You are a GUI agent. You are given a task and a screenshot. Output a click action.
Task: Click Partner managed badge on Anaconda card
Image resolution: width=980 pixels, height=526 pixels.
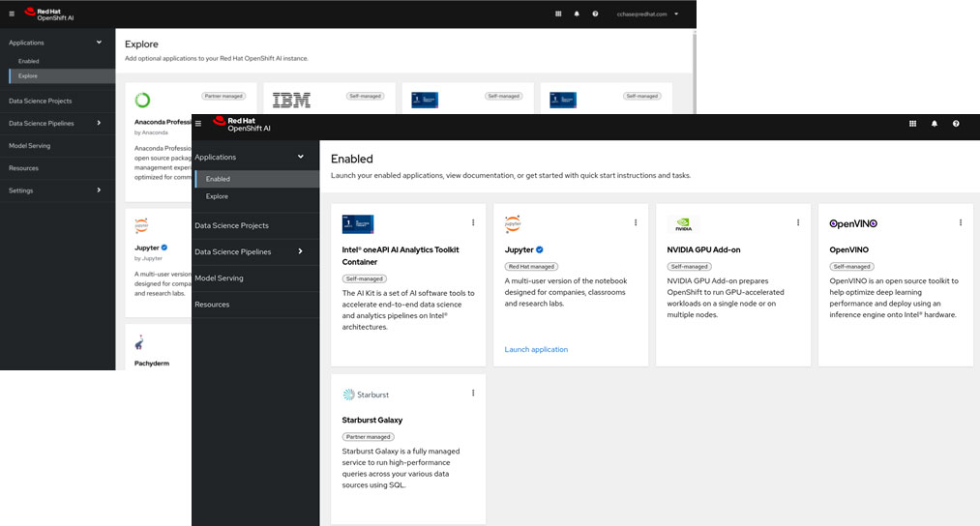[x=223, y=96]
